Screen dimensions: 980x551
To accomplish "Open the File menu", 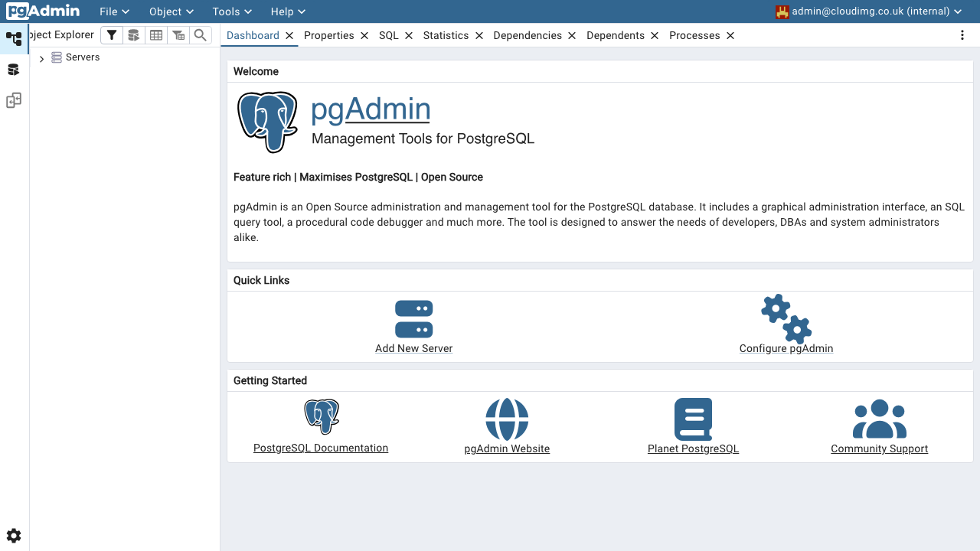I will pyautogui.click(x=114, y=11).
